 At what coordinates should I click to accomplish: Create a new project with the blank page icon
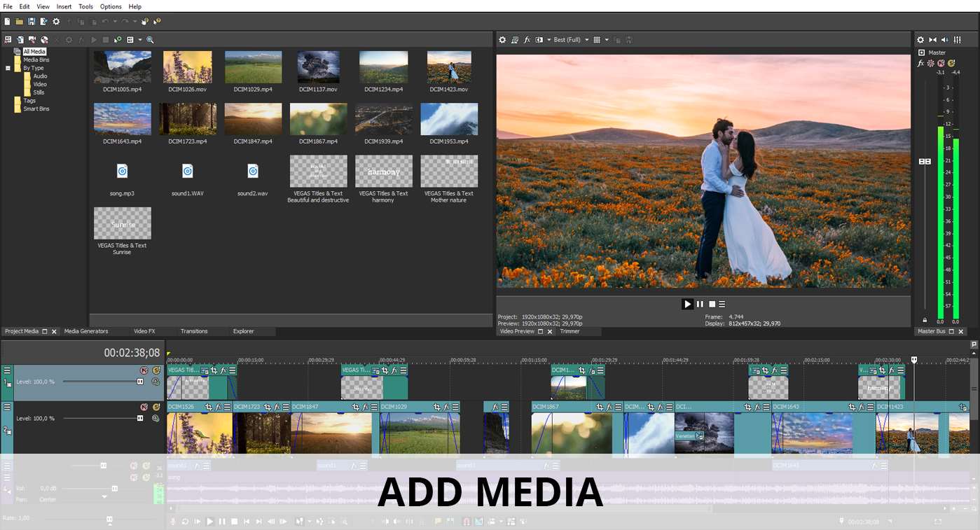pyautogui.click(x=7, y=22)
